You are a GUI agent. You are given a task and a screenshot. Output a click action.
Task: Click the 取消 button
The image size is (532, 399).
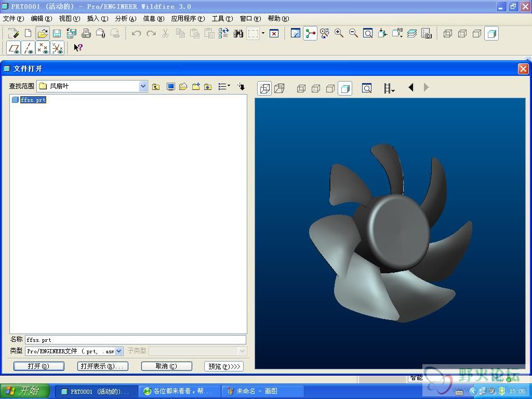pyautogui.click(x=166, y=366)
